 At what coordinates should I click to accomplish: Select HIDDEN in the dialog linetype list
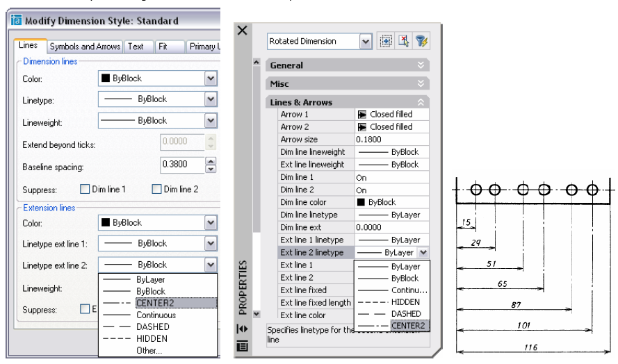[x=158, y=338]
